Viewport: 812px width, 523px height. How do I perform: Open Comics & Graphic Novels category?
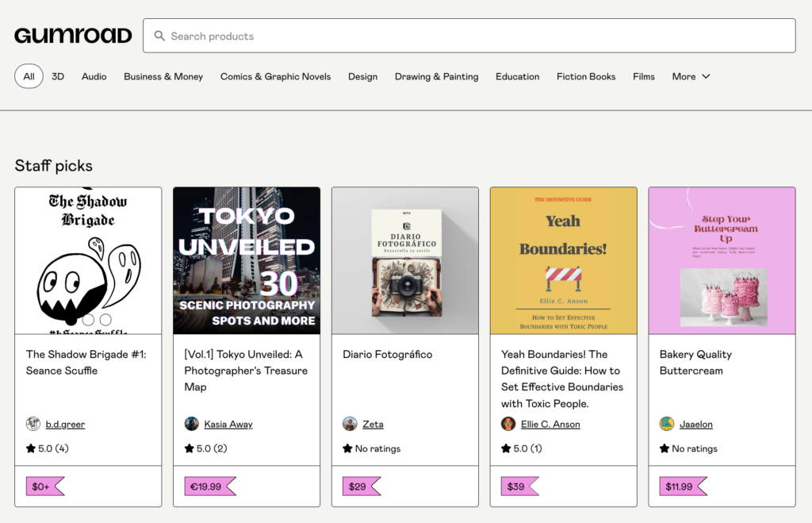(275, 76)
